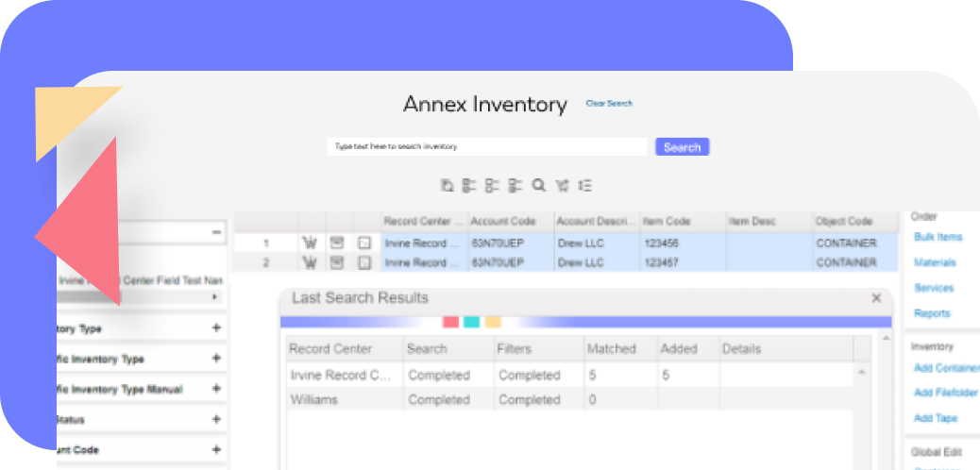The height and width of the screenshot is (470, 980).
Task: Click the Record Center header in the dialog
Action: tap(344, 349)
